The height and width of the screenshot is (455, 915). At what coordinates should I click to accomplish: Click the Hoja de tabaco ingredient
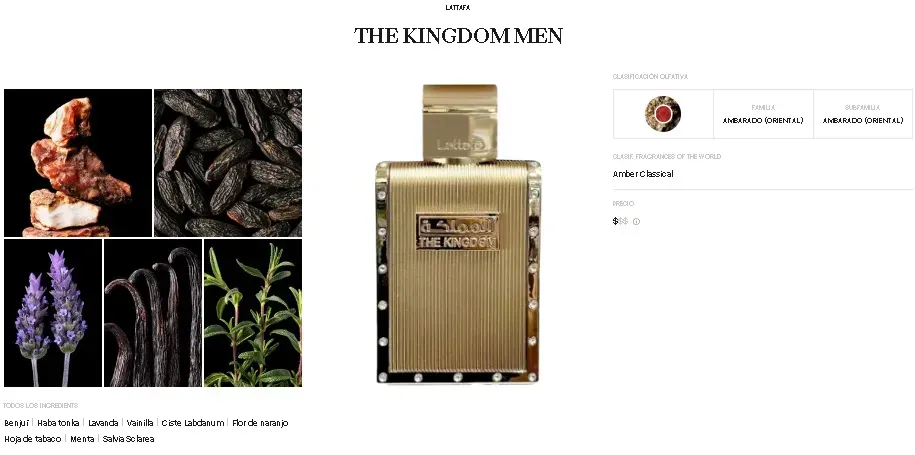[x=33, y=439]
